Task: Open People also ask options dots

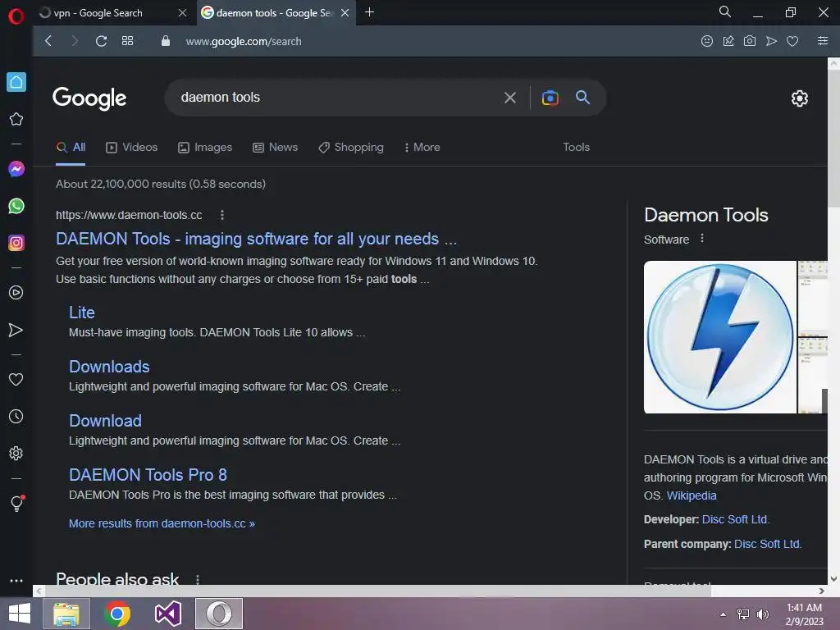Action: coord(198,579)
